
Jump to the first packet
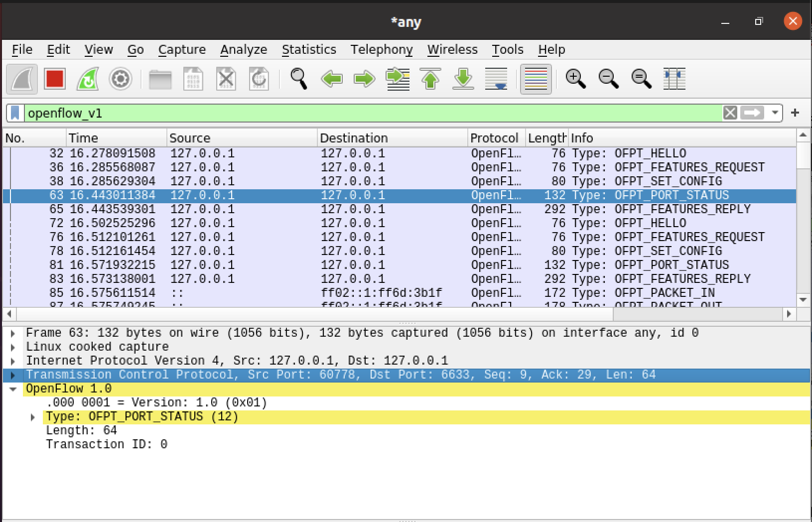pyautogui.click(x=430, y=79)
